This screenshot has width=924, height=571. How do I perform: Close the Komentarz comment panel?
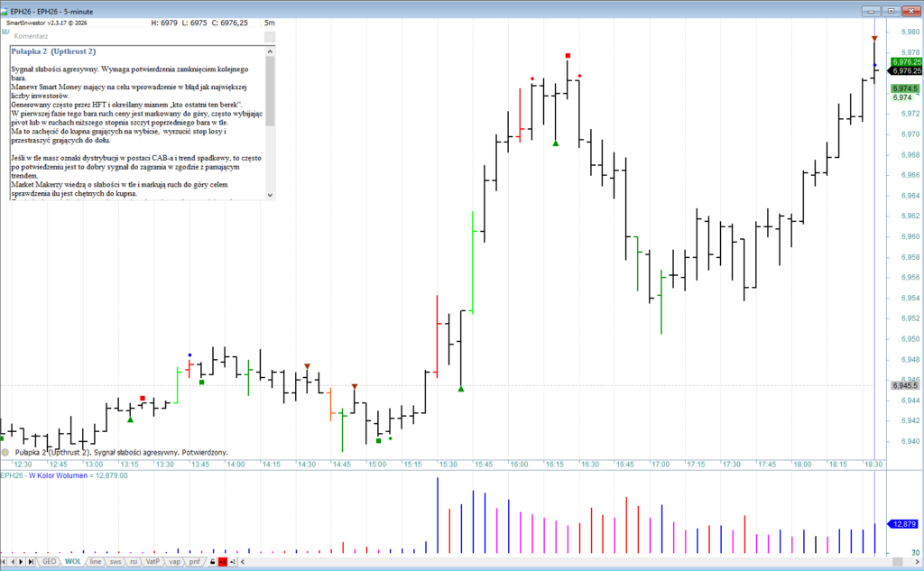(268, 36)
